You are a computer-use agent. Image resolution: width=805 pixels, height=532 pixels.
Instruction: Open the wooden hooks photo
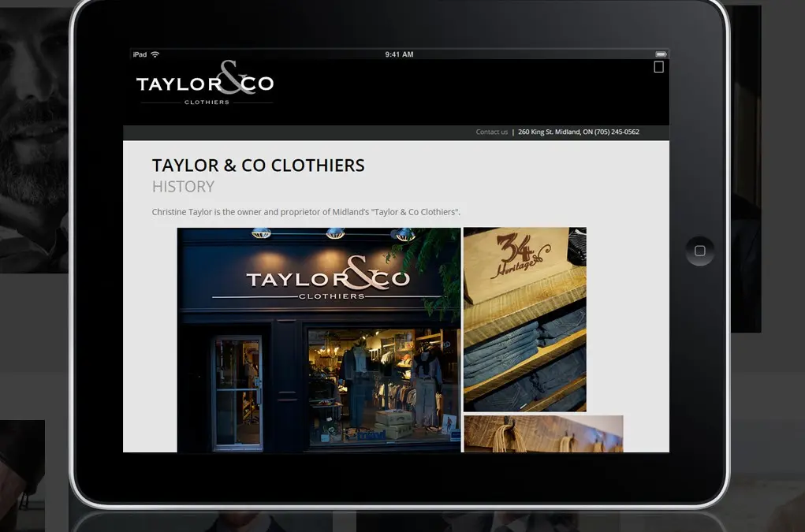[x=544, y=434]
